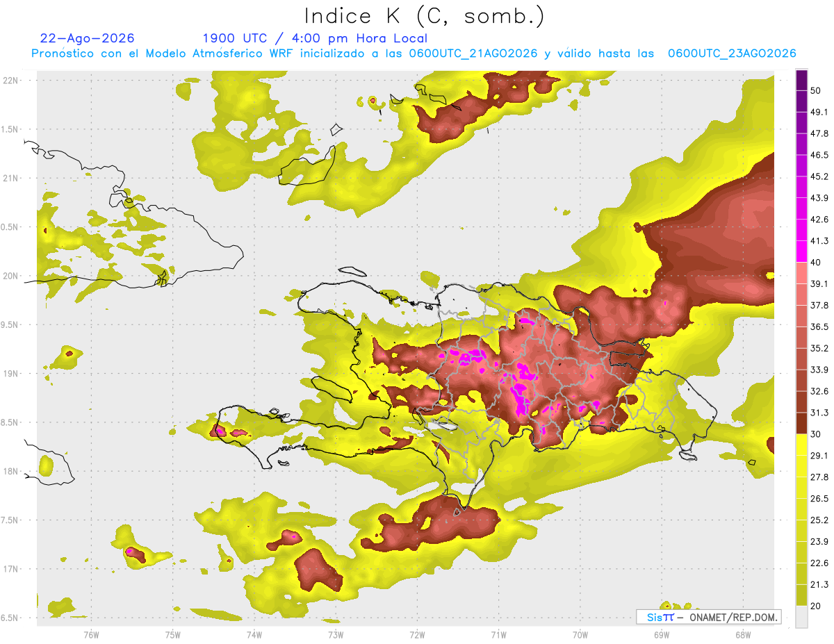
Task: Click the bright magenta legend band above 40
Action: click(x=801, y=251)
